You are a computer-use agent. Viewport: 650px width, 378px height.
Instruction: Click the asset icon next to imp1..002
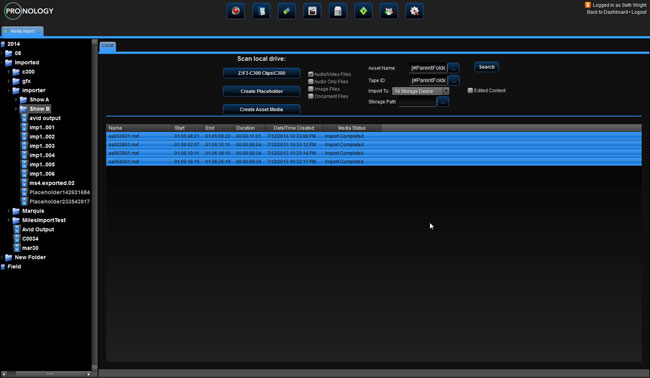24,136
